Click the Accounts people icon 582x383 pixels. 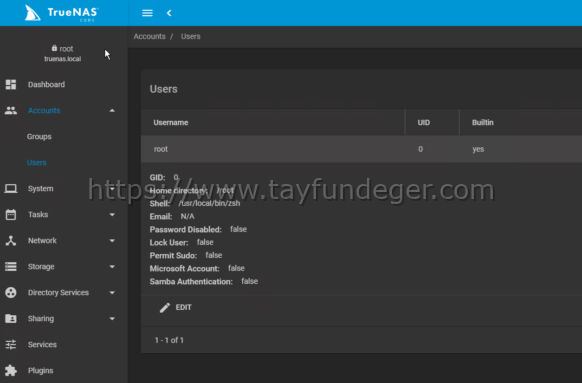pyautogui.click(x=11, y=111)
